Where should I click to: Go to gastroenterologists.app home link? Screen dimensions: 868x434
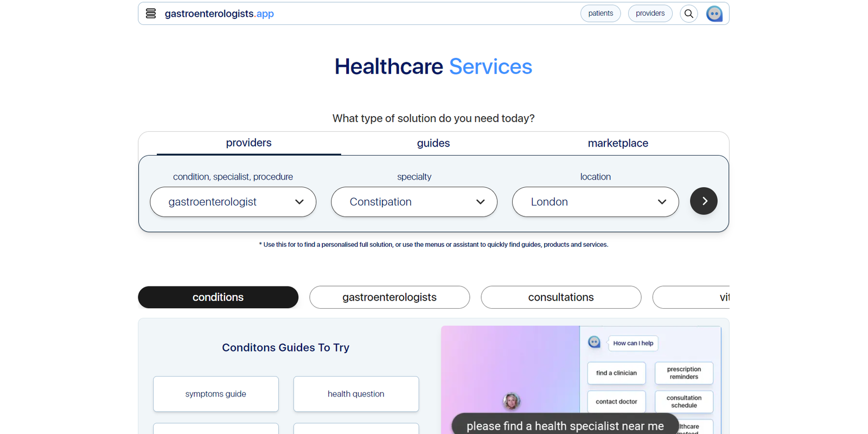219,14
